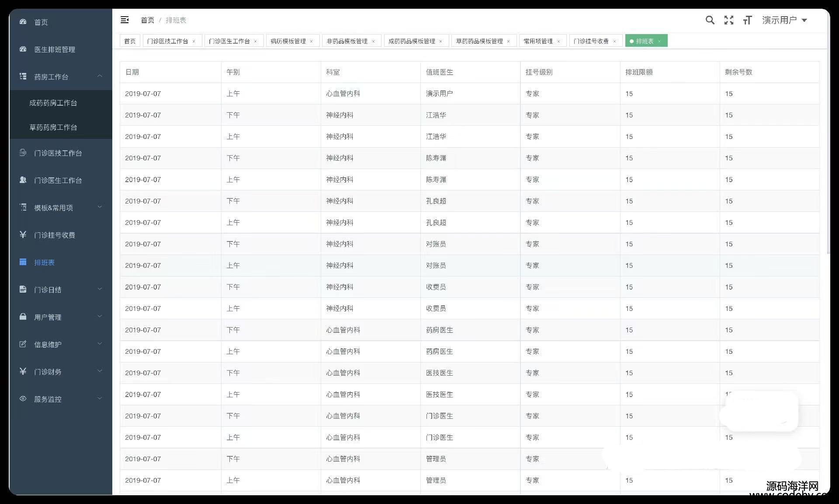The width and height of the screenshot is (839, 504).
Task: Switch to the 首页 tab
Action: (x=130, y=41)
